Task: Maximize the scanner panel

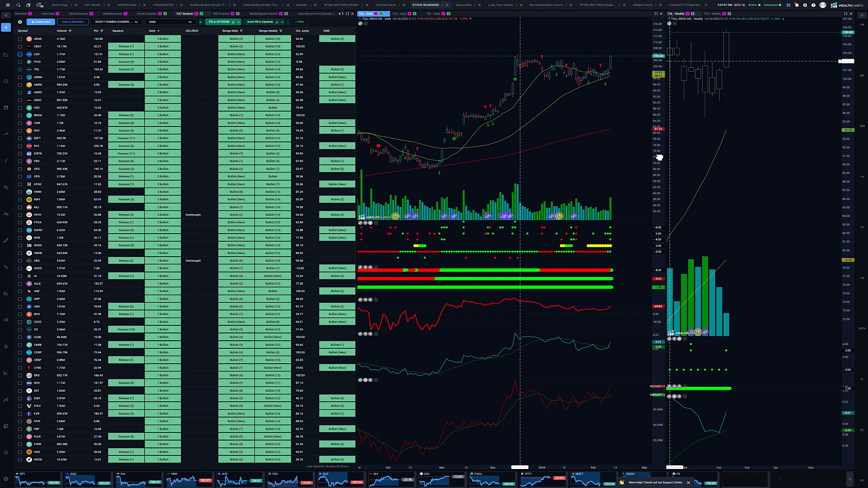Action: click(347, 14)
